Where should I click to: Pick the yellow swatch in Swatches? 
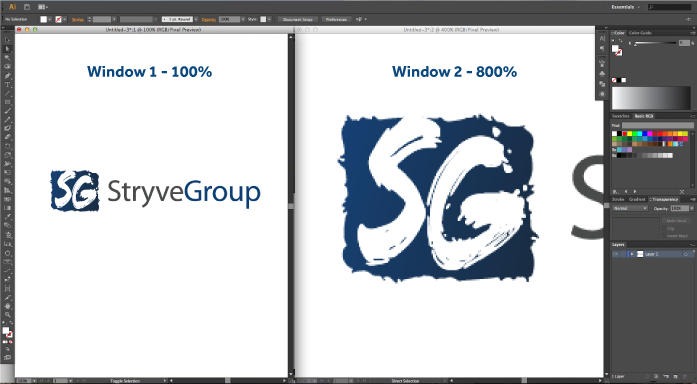click(629, 134)
